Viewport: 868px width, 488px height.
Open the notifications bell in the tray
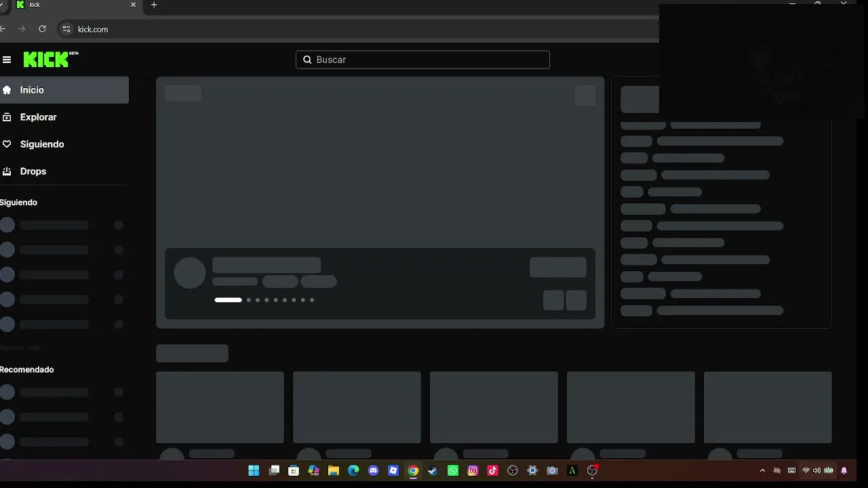[844, 470]
